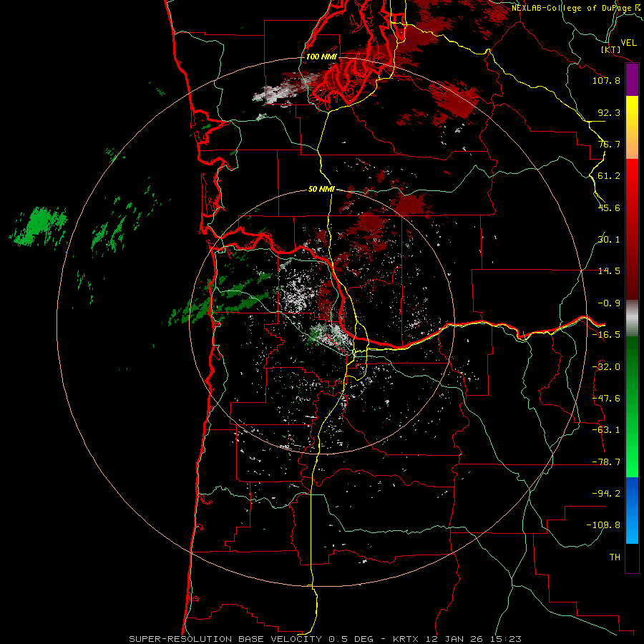Click the 45.6 scale value
Screen dimensions: 644x644
coord(609,208)
